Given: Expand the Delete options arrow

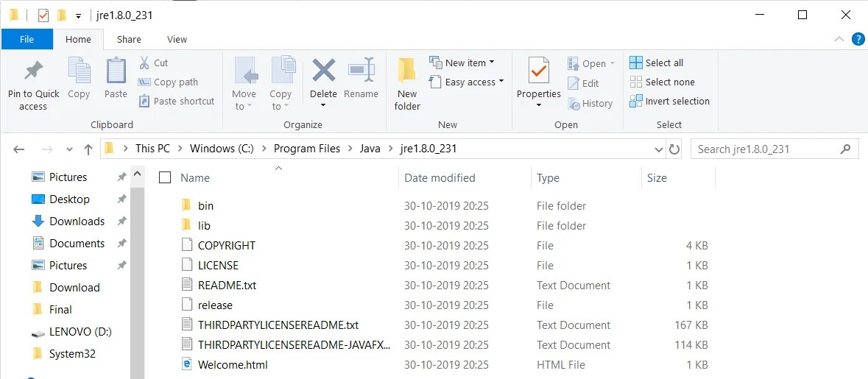Looking at the screenshot, I should tap(324, 106).
